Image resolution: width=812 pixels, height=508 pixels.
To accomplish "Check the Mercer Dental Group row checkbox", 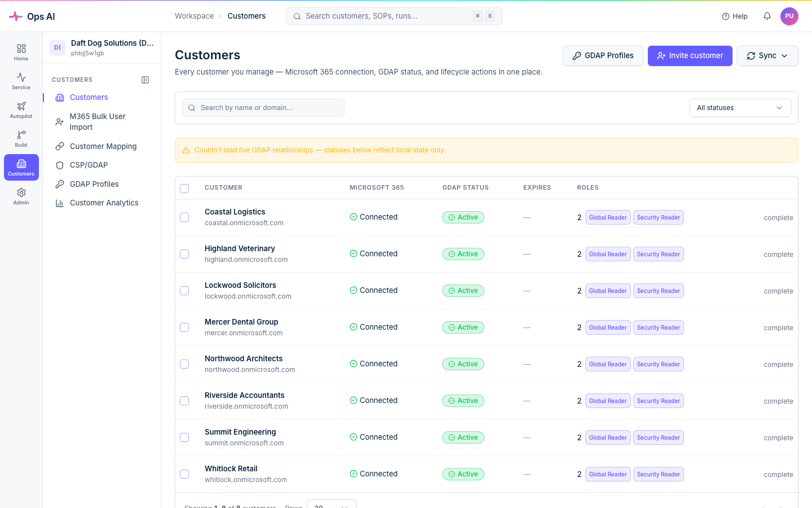I will click(x=184, y=327).
